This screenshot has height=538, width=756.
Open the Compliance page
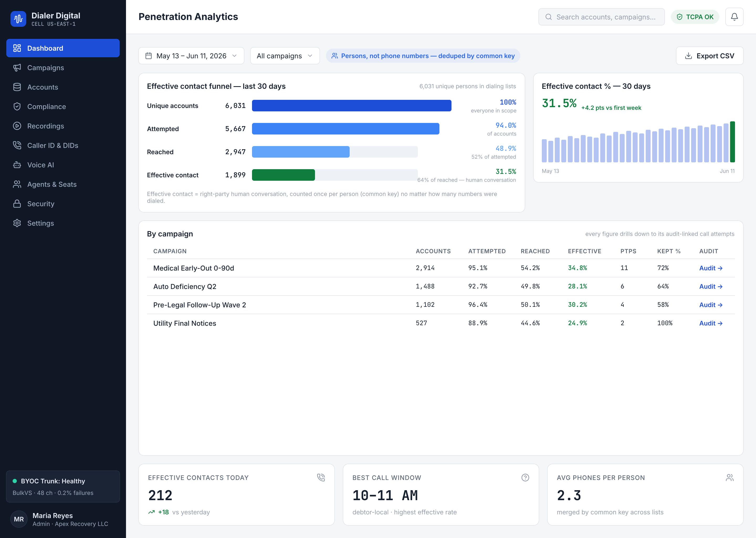(63, 106)
